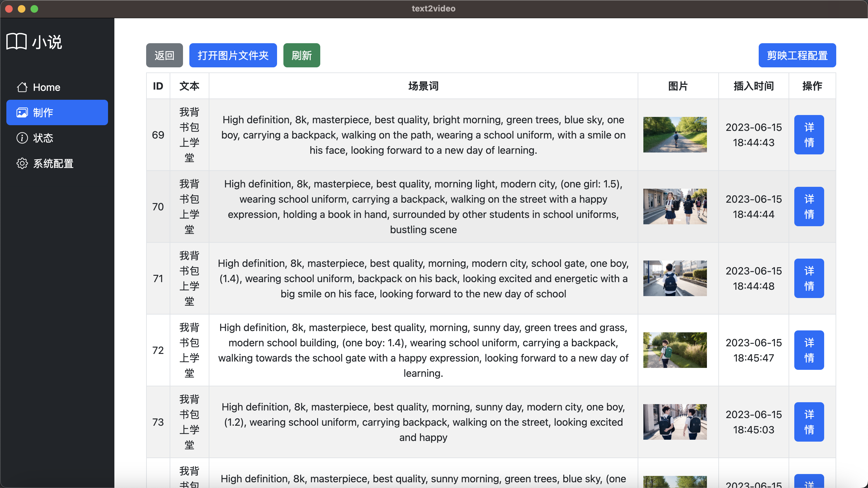Click the 打开图片文件夹 button
The width and height of the screenshot is (868, 488).
pos(233,55)
